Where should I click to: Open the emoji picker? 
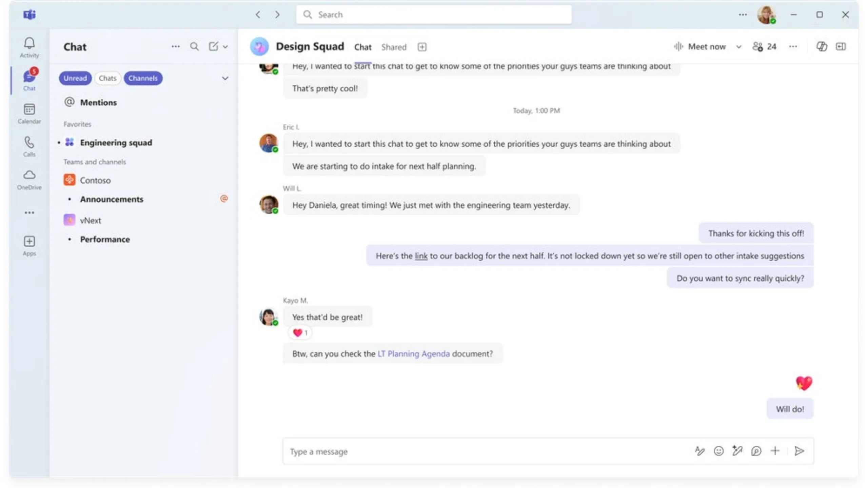click(718, 451)
